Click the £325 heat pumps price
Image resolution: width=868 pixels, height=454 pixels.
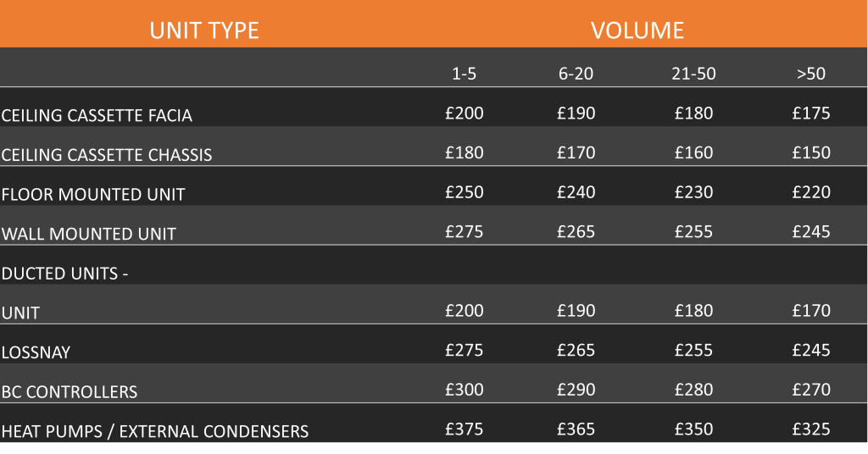(x=811, y=429)
